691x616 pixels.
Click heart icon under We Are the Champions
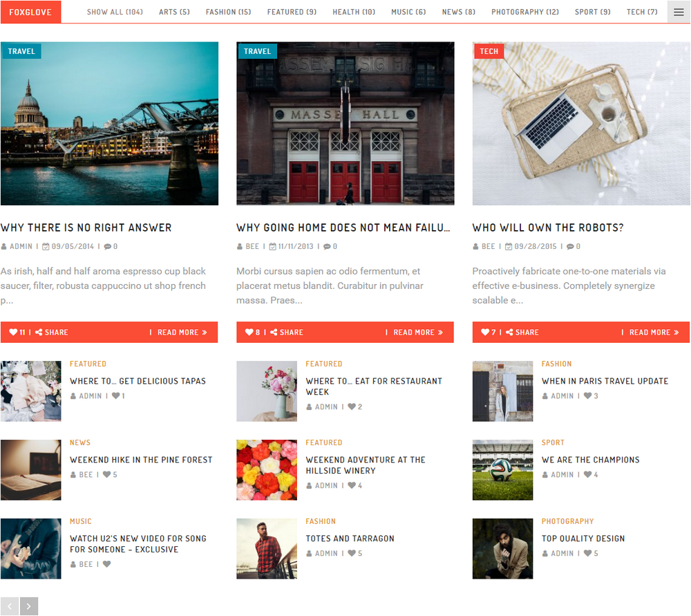coord(588,475)
